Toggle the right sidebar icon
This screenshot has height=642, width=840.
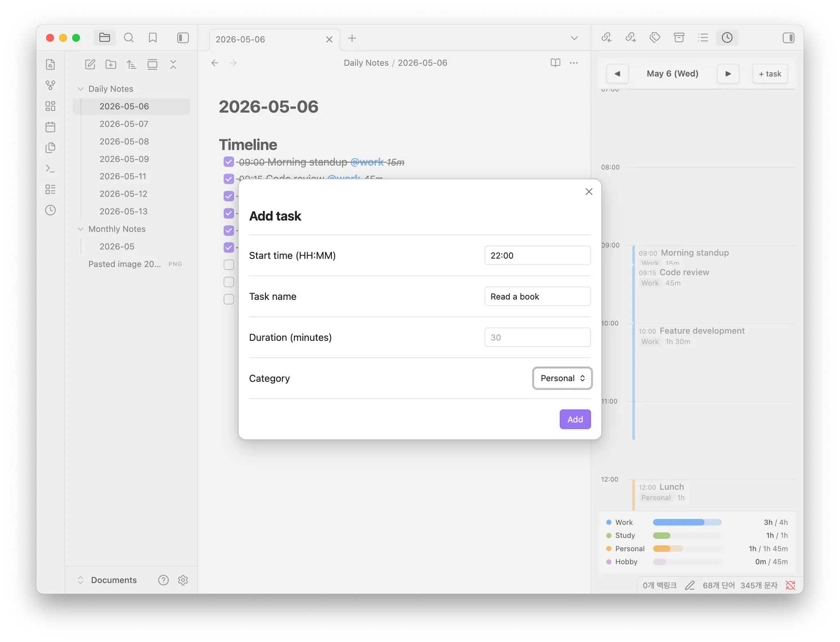pyautogui.click(x=788, y=38)
